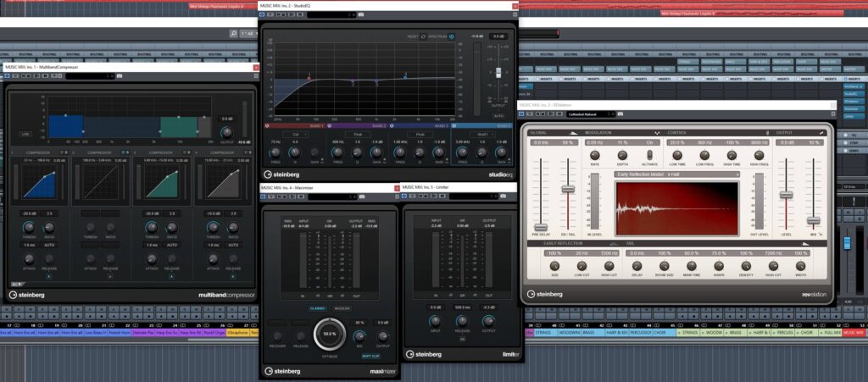
Task: Click the Limiter AR auto-release button
Action: pos(462,339)
